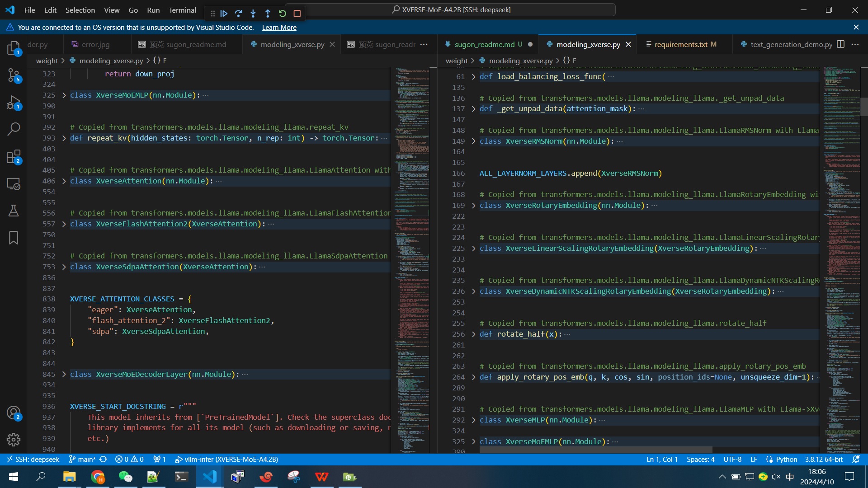Screen dimensions: 868x488
Task: Open the Source Control view
Action: (x=14, y=75)
